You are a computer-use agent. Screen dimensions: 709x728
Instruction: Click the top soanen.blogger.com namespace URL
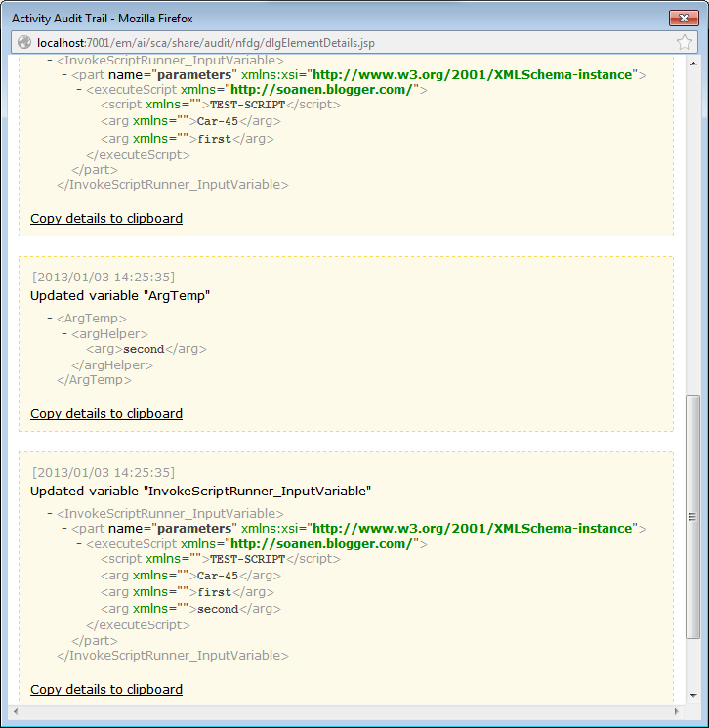pyautogui.click(x=321, y=90)
